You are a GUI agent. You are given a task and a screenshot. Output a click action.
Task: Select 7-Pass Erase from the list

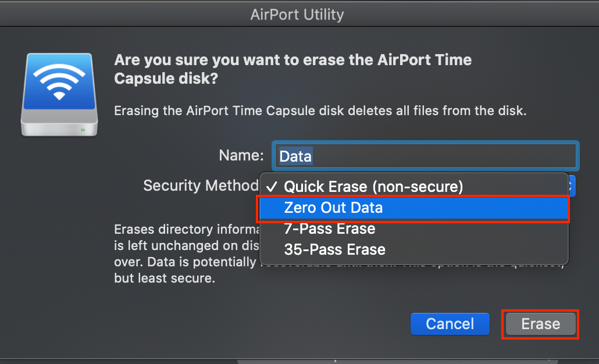(x=330, y=229)
